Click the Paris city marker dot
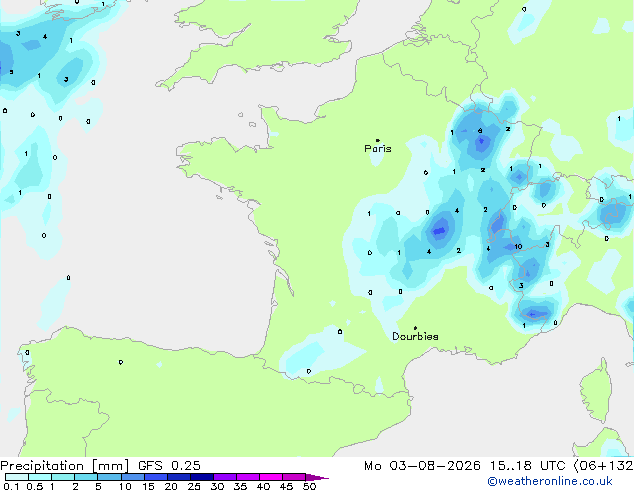 coord(378,140)
